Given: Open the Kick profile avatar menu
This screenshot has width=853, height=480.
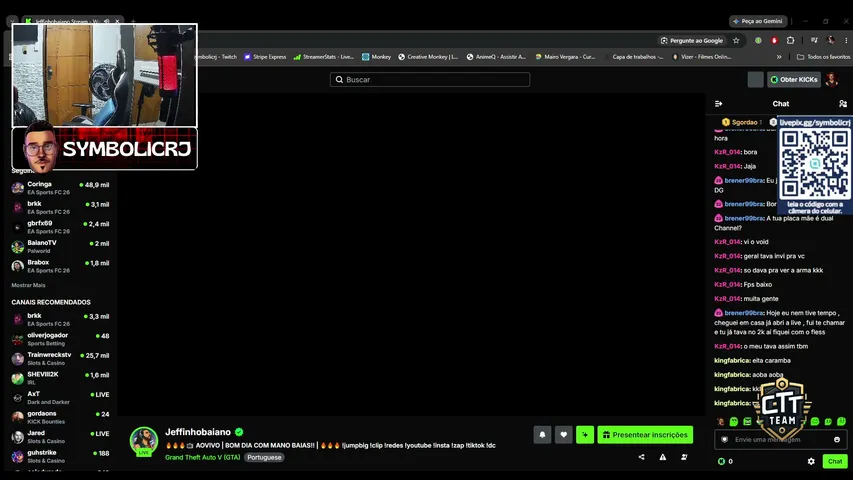Looking at the screenshot, I should 832,79.
